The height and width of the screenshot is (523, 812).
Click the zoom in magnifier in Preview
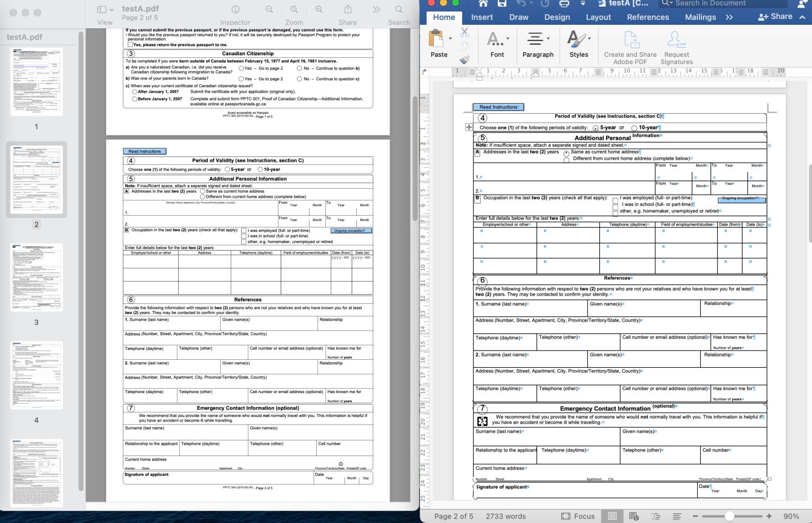pyautogui.click(x=319, y=10)
